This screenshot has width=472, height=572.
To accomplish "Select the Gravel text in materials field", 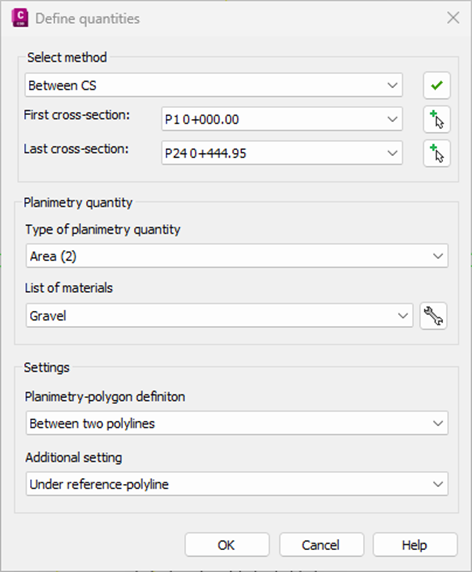I will pos(48,316).
